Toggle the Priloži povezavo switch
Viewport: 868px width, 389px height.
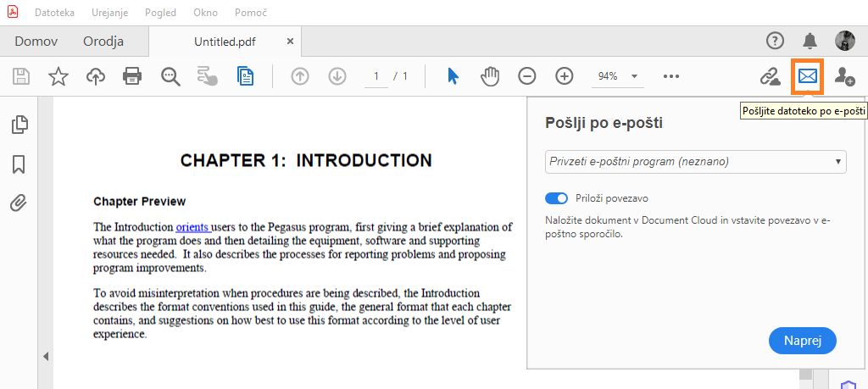556,198
